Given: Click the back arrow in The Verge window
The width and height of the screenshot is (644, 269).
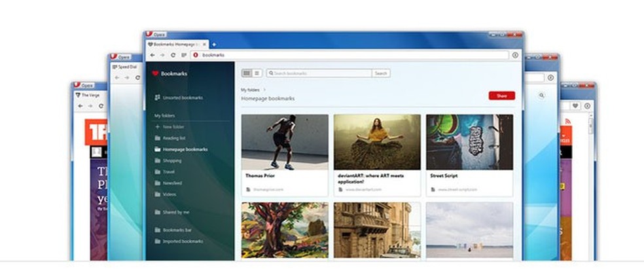Looking at the screenshot, I should (80, 106).
